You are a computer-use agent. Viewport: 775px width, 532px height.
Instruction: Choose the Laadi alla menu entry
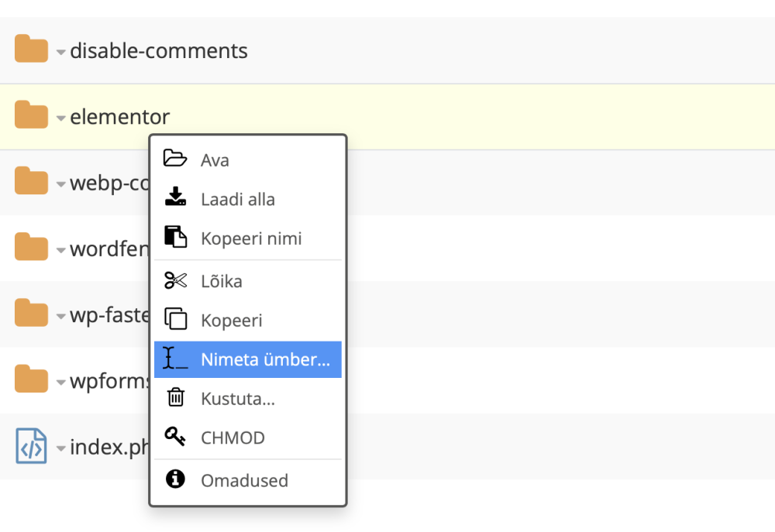[x=237, y=199]
